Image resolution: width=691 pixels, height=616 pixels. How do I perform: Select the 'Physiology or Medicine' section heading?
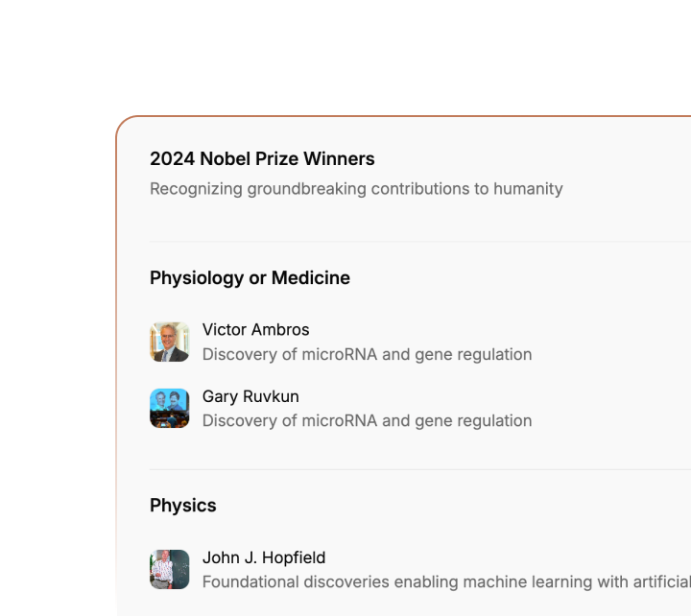[250, 278]
